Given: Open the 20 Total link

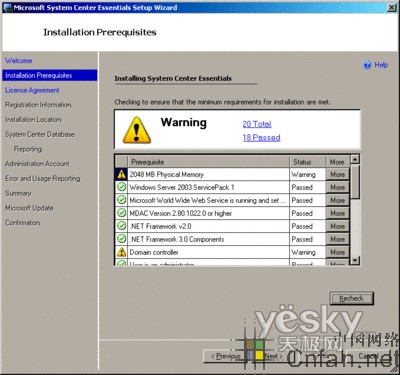Looking at the screenshot, I should tap(257, 124).
